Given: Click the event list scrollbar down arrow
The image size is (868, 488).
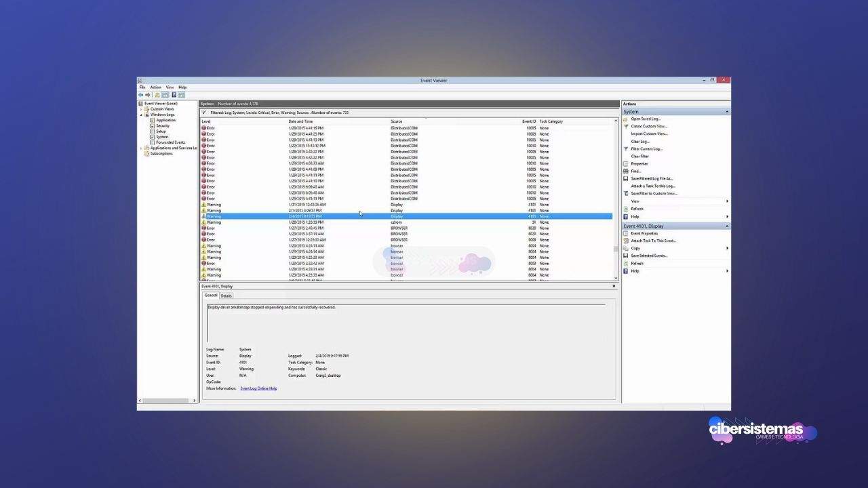Looking at the screenshot, I should click(x=616, y=278).
